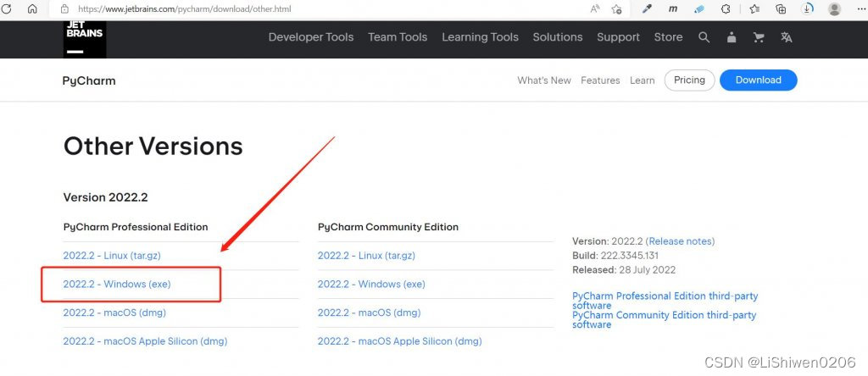Screen dimensions: 868x376
Task: Open the Team Tools menu
Action: 398,37
